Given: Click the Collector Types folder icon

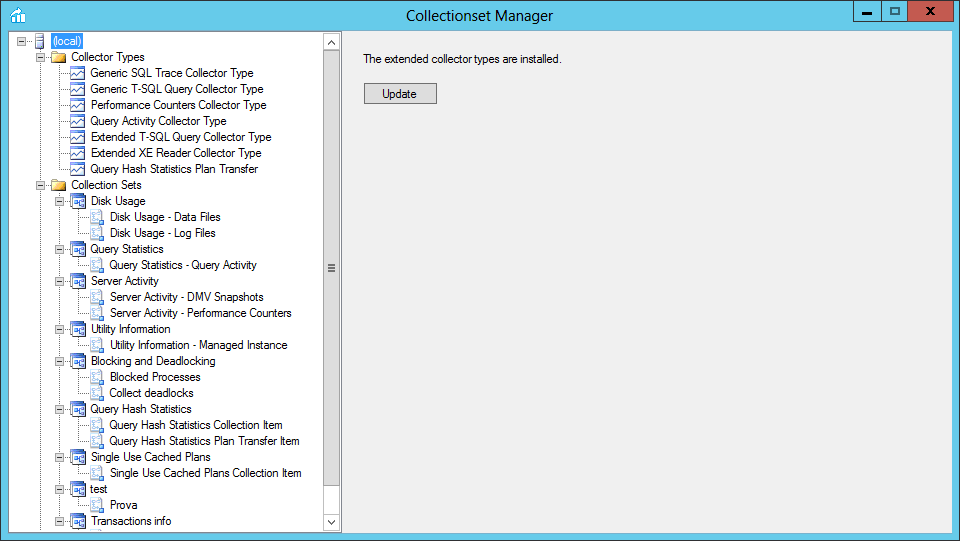Looking at the screenshot, I should pyautogui.click(x=59, y=58).
